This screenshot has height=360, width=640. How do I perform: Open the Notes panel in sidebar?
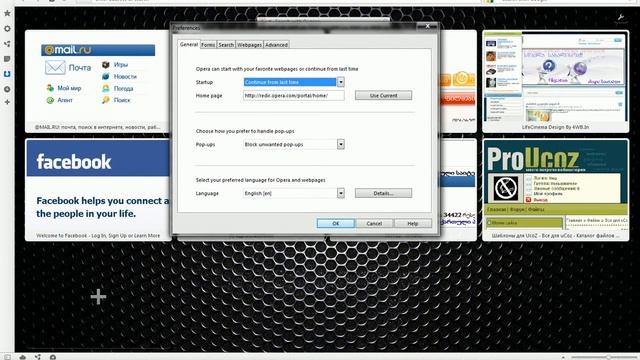click(x=7, y=59)
